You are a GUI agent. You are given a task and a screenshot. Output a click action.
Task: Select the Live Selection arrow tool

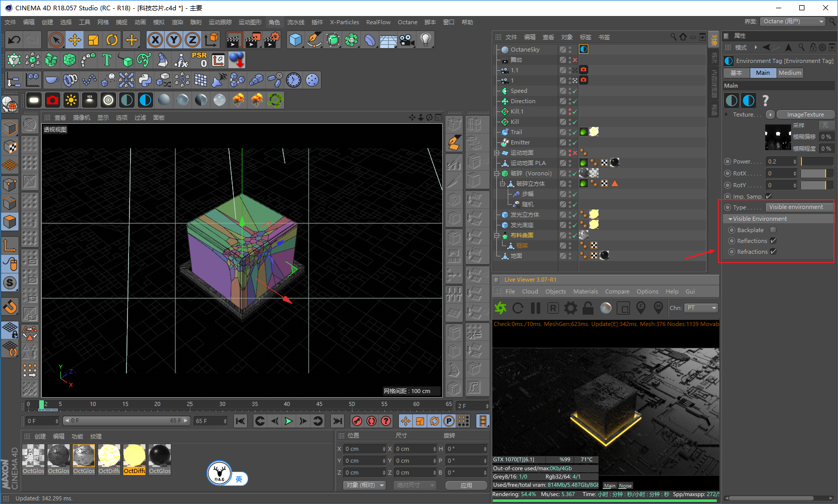(56, 40)
